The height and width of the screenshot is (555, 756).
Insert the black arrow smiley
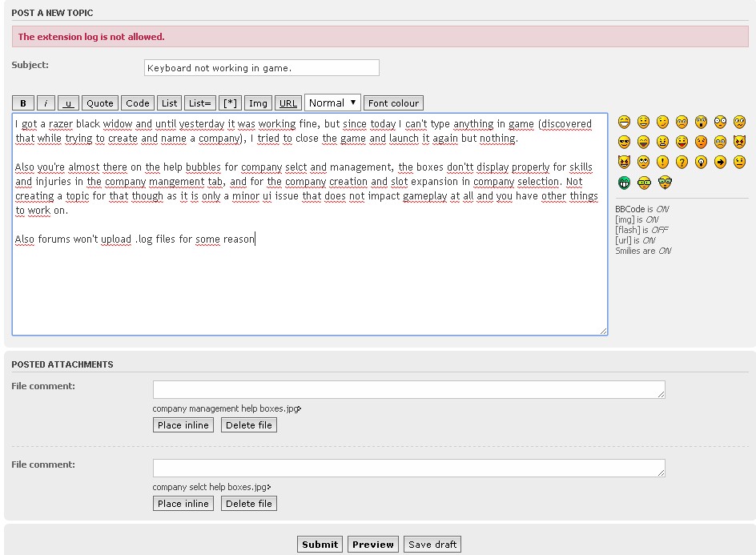721,162
